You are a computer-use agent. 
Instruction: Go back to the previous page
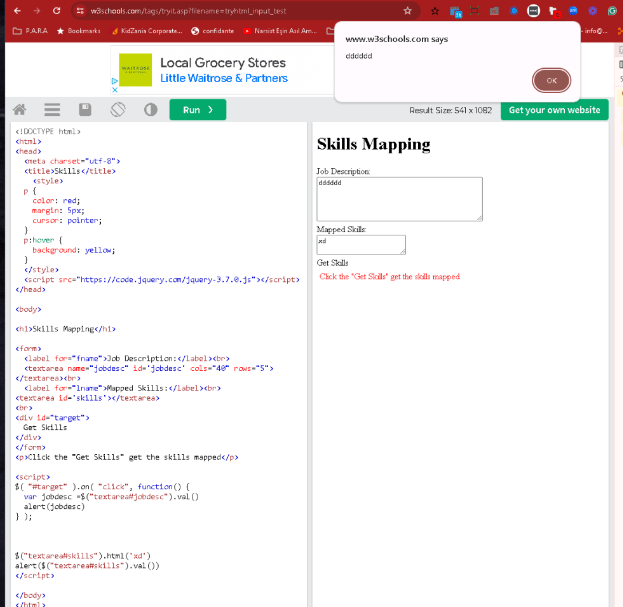[17, 11]
